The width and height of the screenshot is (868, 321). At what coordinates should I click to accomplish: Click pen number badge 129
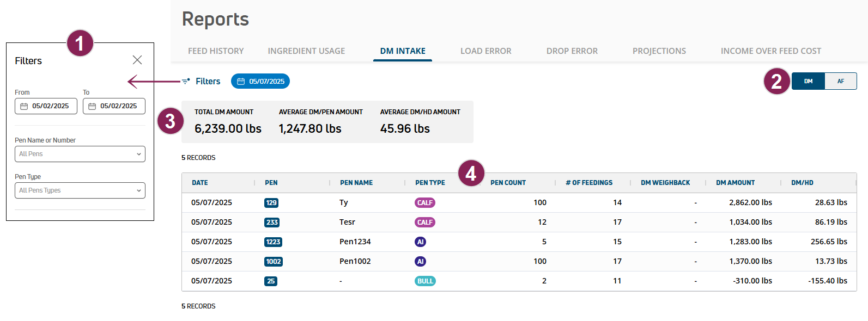point(271,203)
